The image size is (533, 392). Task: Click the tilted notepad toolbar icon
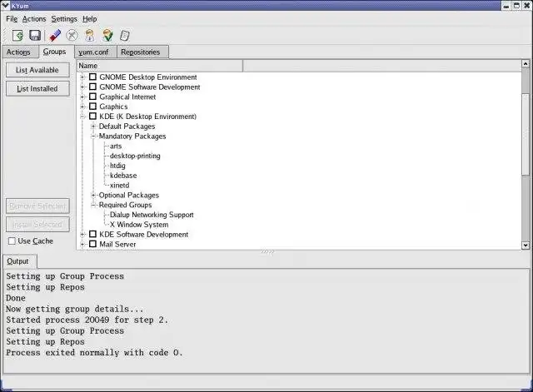[x=125, y=35]
